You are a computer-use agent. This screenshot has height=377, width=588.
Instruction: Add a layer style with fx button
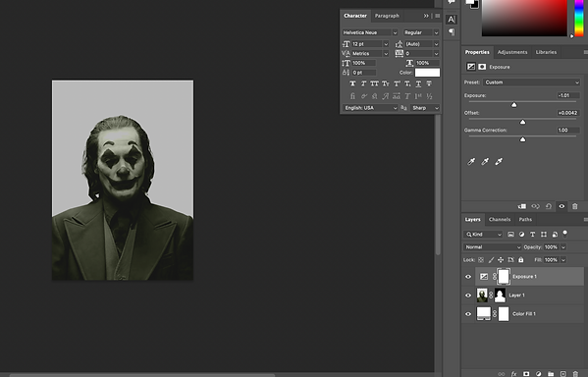(513, 374)
